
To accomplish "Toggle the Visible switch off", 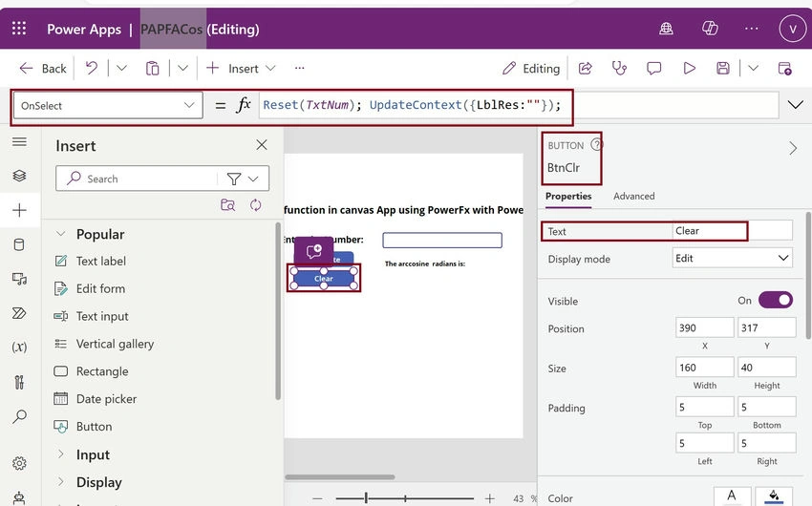I will click(x=776, y=300).
